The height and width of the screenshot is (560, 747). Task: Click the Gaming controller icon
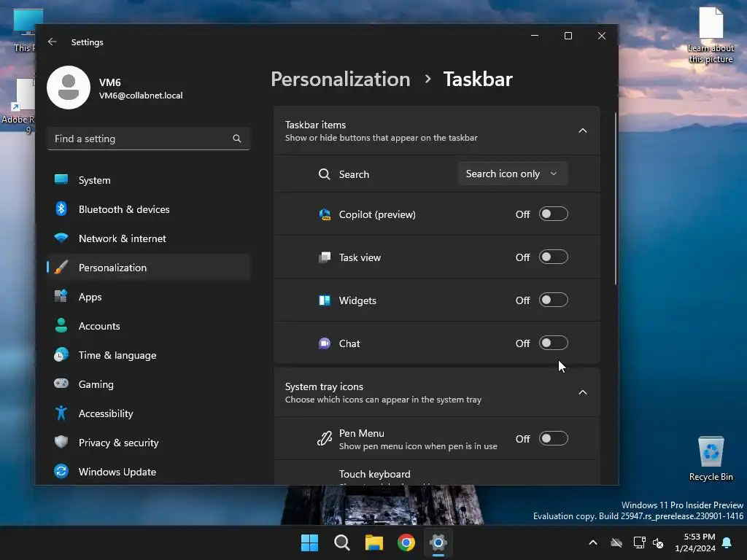[x=61, y=384]
